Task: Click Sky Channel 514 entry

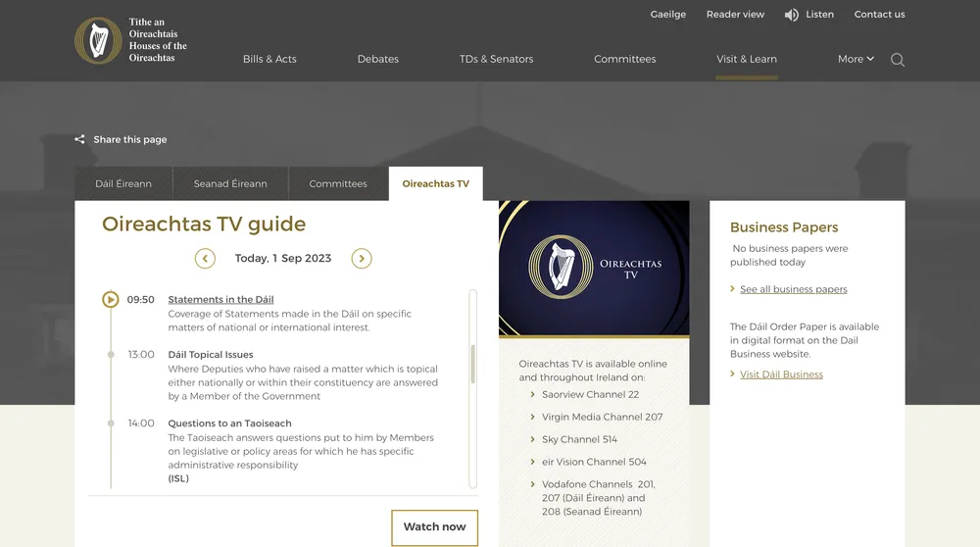Action: click(579, 439)
